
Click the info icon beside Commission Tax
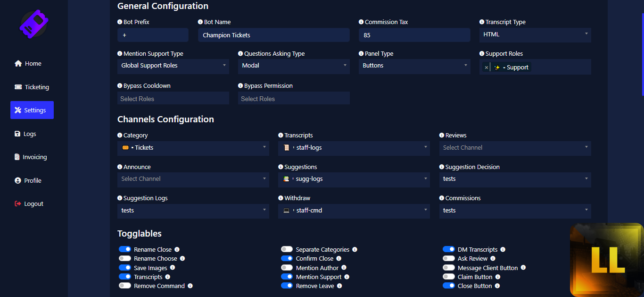click(x=361, y=22)
